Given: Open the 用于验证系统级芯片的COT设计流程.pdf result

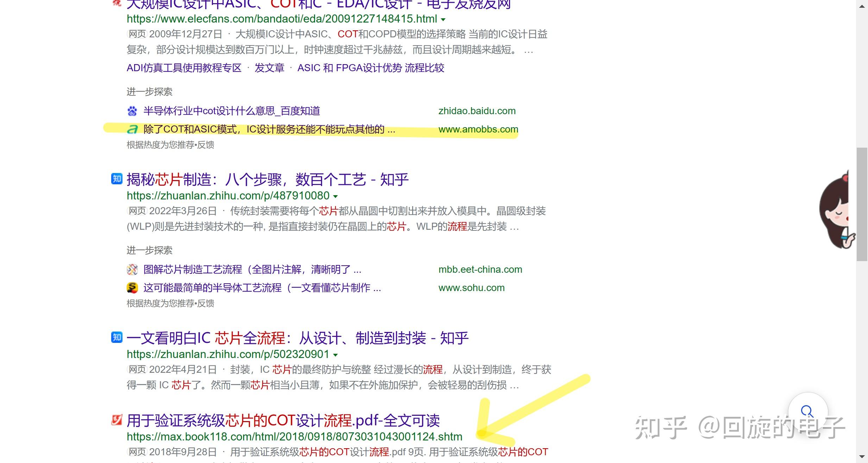Looking at the screenshot, I should [283, 420].
